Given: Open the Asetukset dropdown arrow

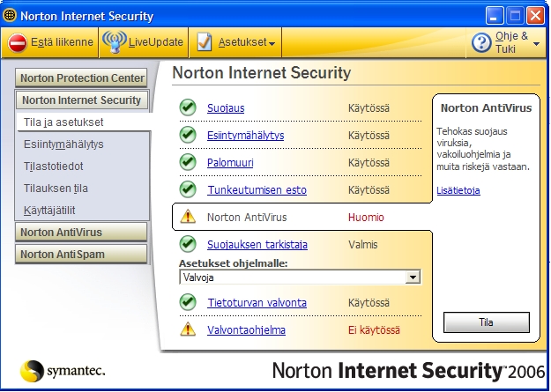Looking at the screenshot, I should 273,43.
